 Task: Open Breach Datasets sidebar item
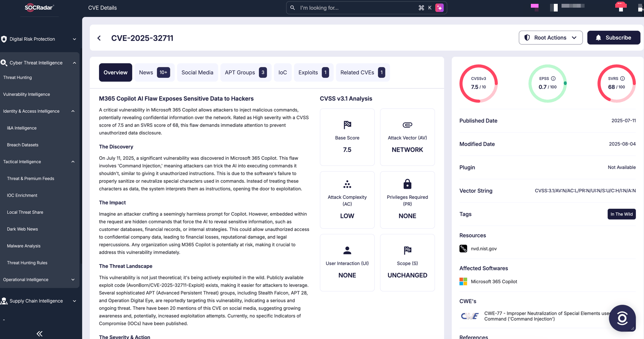click(x=23, y=145)
